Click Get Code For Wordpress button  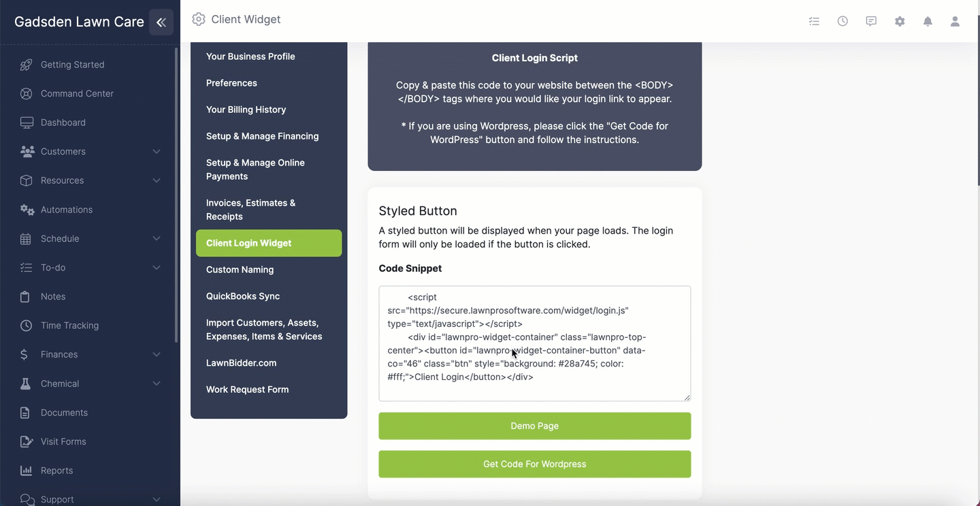click(535, 464)
